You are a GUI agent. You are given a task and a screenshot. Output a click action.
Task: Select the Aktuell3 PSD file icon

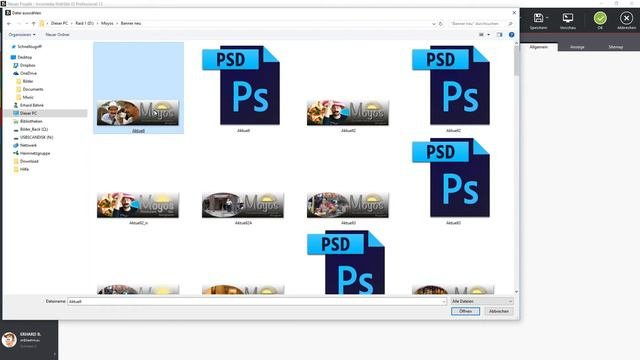click(x=453, y=177)
